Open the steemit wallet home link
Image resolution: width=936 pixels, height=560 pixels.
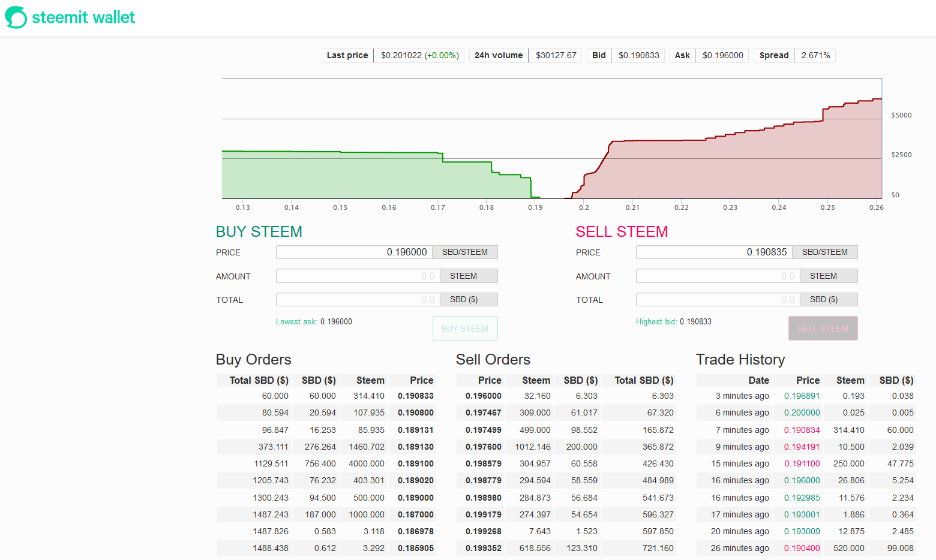click(x=70, y=17)
